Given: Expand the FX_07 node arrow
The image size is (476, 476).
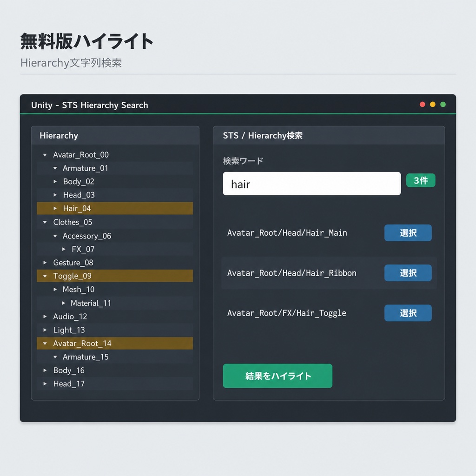Looking at the screenshot, I should point(64,249).
